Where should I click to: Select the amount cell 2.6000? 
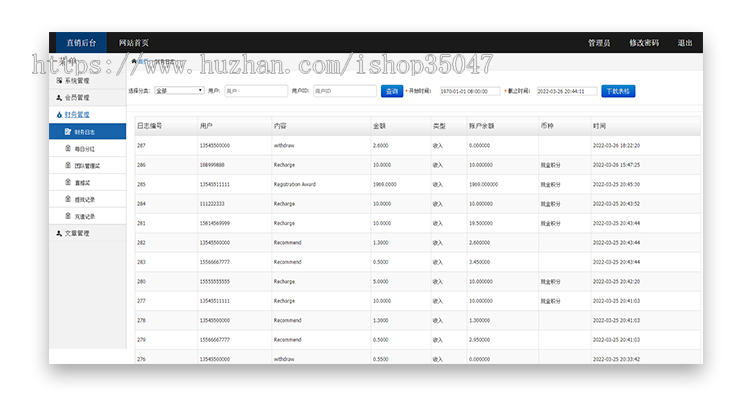click(381, 145)
